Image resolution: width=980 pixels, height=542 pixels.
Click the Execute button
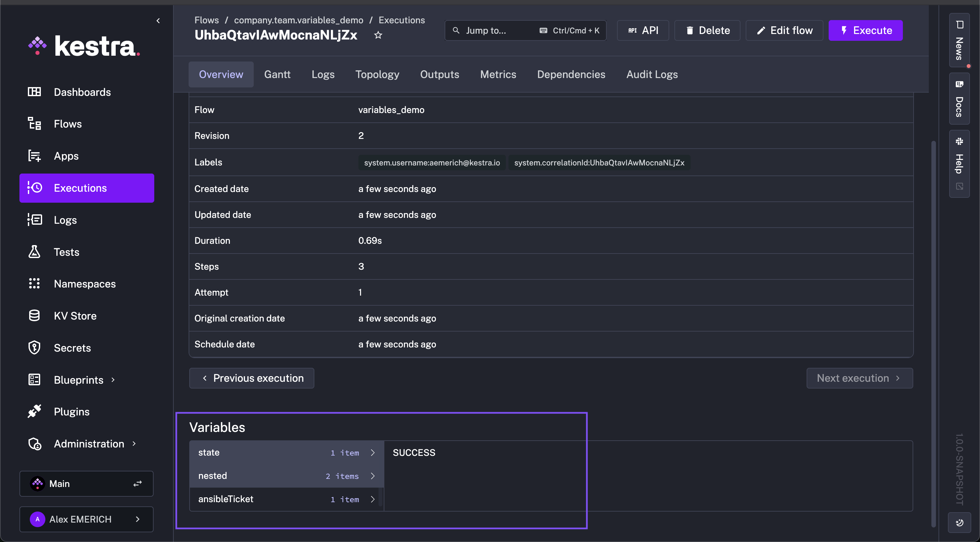pyautogui.click(x=865, y=30)
